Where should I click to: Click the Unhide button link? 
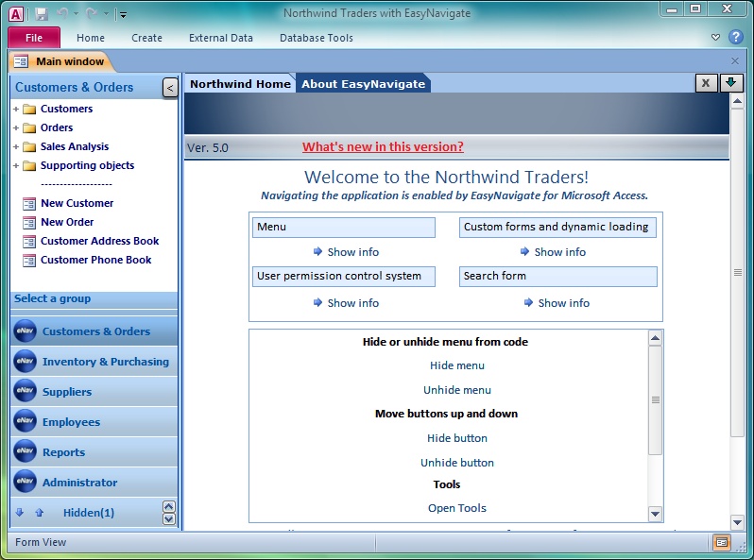(456, 463)
